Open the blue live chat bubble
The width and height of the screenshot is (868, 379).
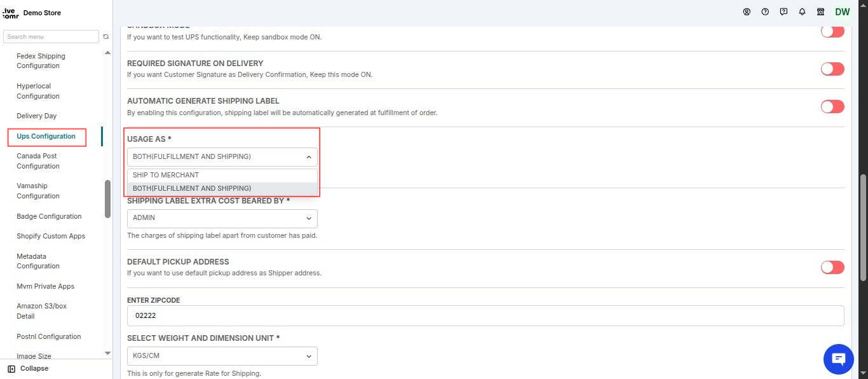pyautogui.click(x=838, y=359)
